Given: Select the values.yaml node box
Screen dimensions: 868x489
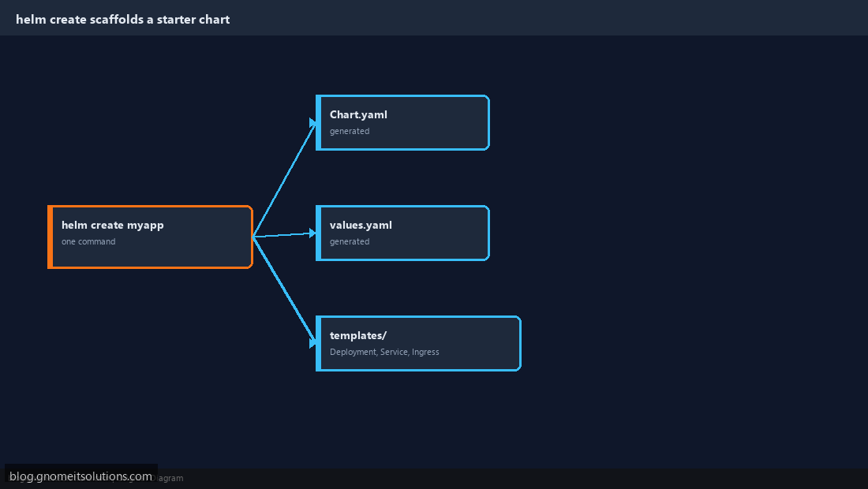Looking at the screenshot, I should tap(402, 233).
